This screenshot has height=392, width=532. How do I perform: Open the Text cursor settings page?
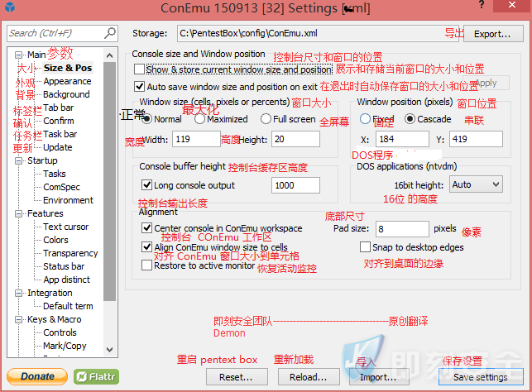point(66,227)
